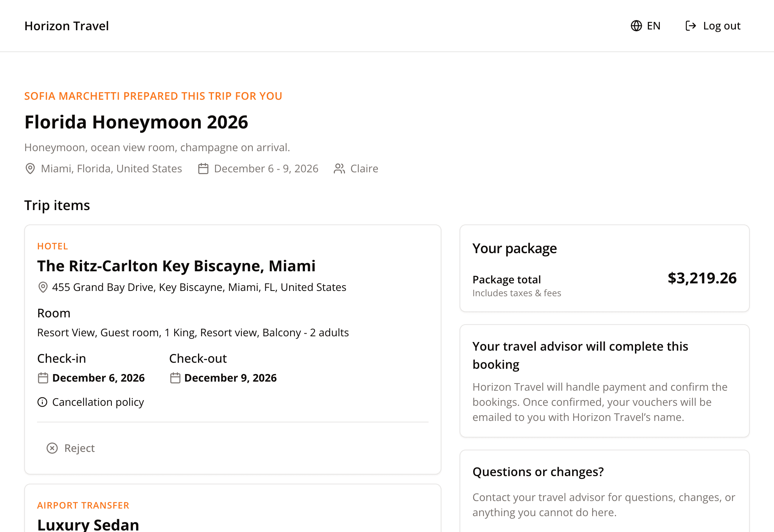The width and height of the screenshot is (774, 532).
Task: Click the hotel address pin icon
Action: tap(43, 287)
